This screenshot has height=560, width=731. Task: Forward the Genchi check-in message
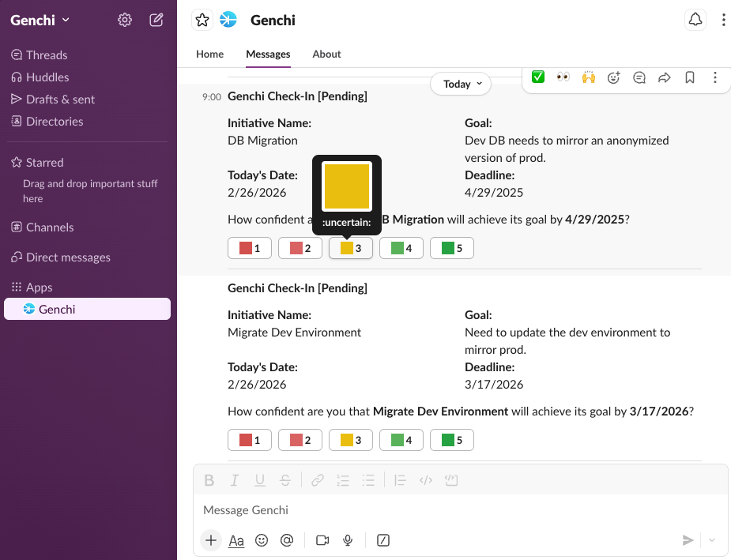[x=664, y=77]
